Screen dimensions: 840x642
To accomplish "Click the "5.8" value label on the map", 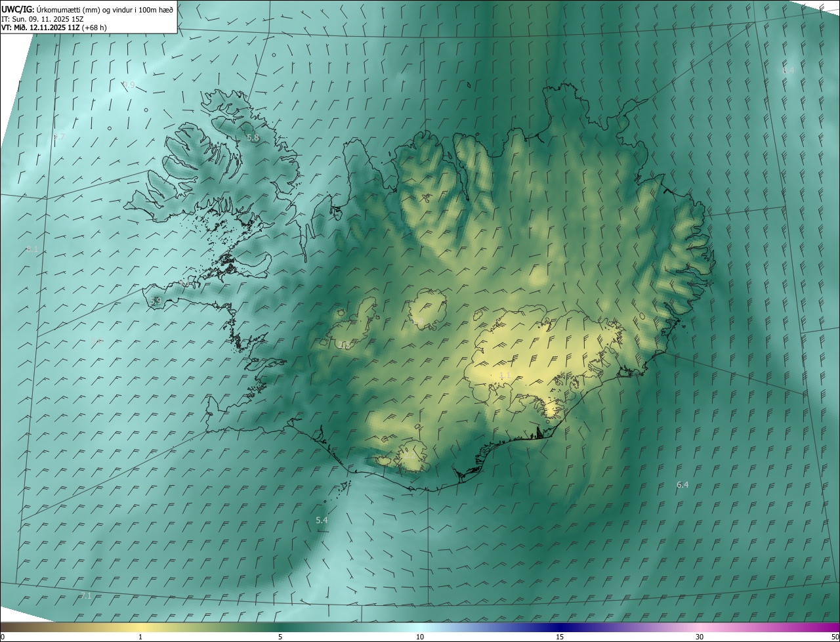I will tap(253, 138).
